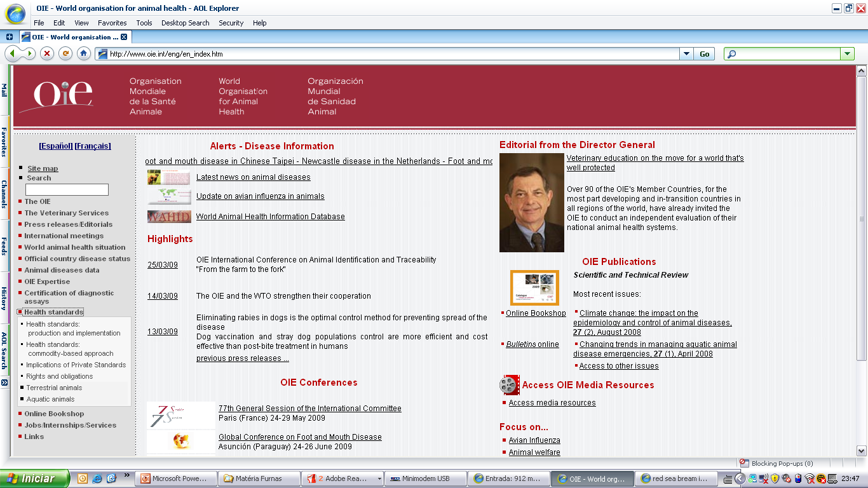Open the Mail side panel tab
Image resolution: width=868 pixels, height=488 pixels.
(4, 90)
